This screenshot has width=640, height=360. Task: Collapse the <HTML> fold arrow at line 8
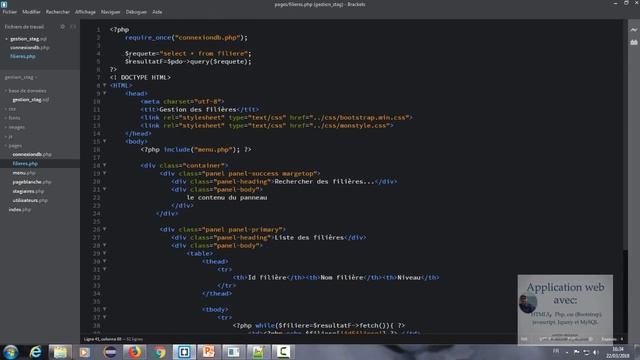(104, 85)
